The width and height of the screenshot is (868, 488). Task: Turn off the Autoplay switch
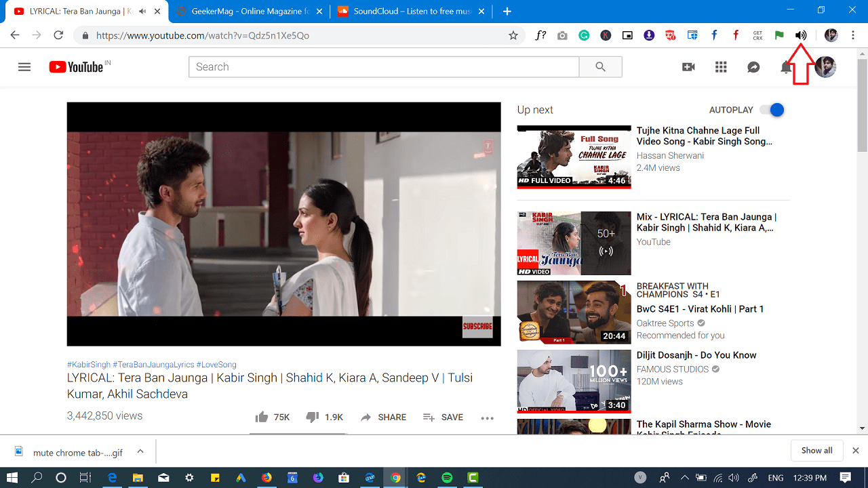coord(772,110)
